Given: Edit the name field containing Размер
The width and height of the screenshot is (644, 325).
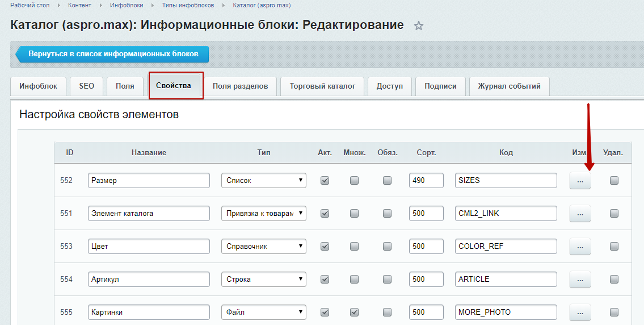Looking at the screenshot, I should click(149, 180).
